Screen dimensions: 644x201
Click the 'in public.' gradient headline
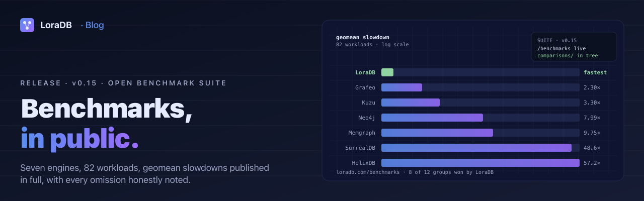point(79,139)
